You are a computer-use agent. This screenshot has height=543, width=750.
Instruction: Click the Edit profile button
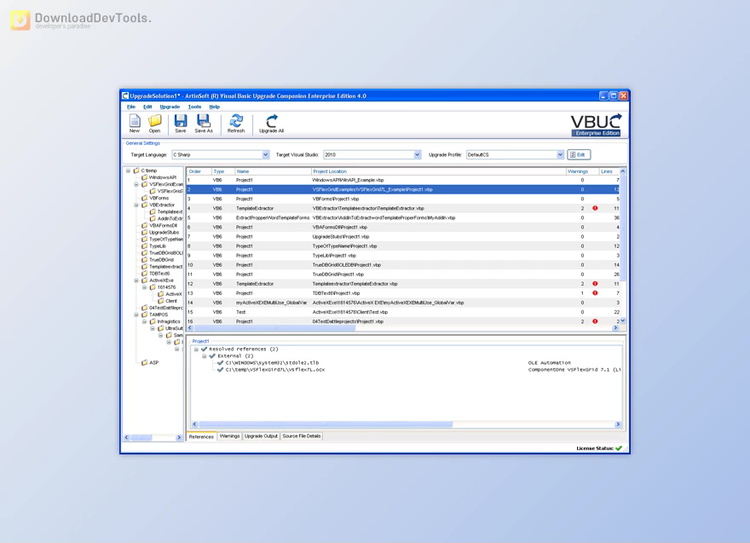579,155
